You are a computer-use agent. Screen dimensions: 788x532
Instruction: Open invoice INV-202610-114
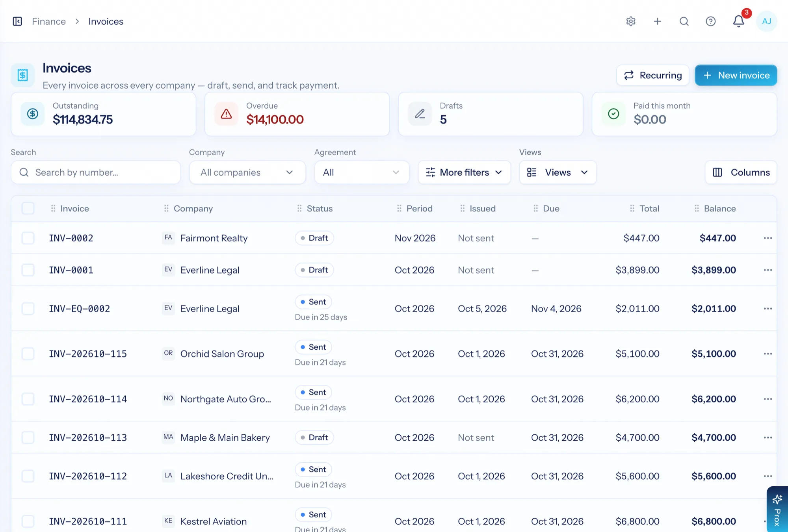pos(88,399)
